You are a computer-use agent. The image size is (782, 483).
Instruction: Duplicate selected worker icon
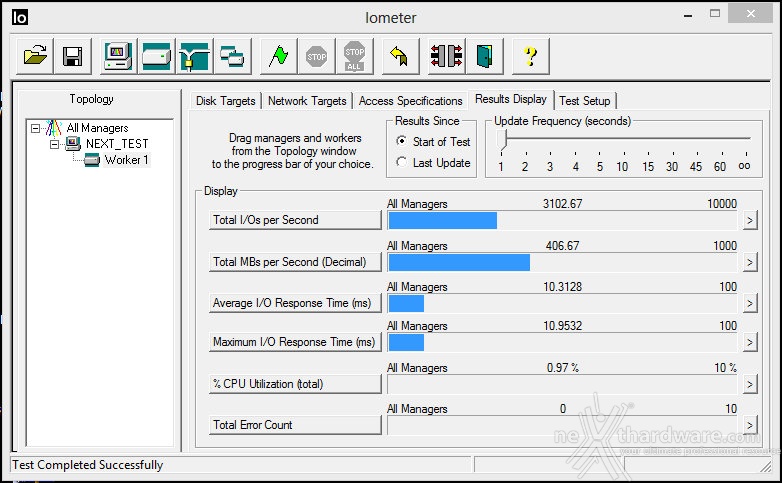click(232, 55)
